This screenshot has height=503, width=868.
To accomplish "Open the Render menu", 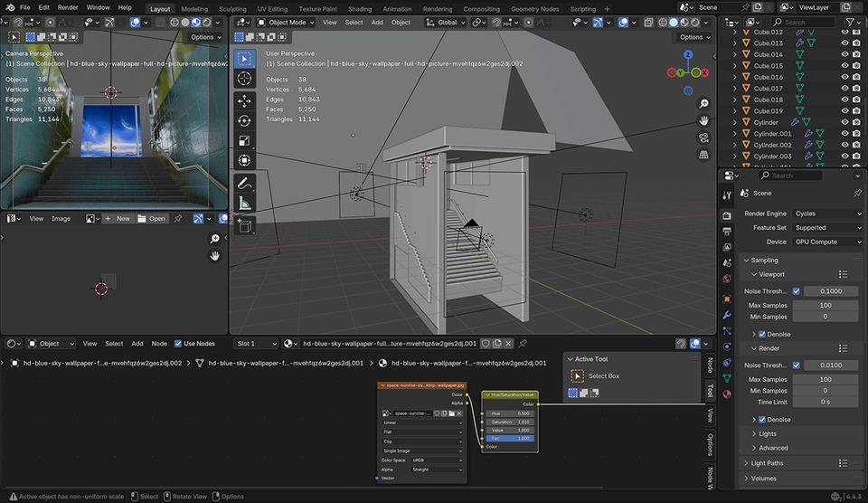I will 68,7.
